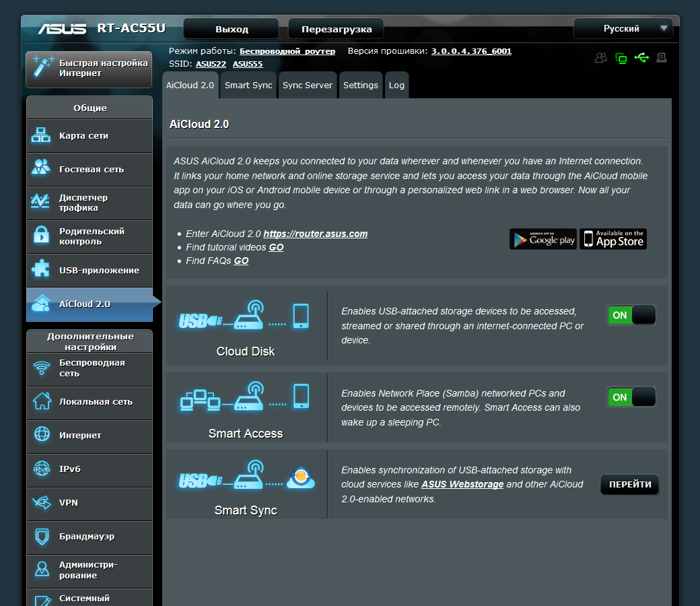Toggle the Cloud Disk ON switch
The image size is (700, 606).
point(631,315)
